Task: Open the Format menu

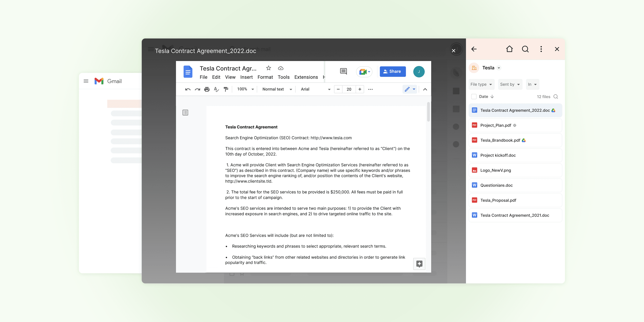Action: [x=265, y=77]
